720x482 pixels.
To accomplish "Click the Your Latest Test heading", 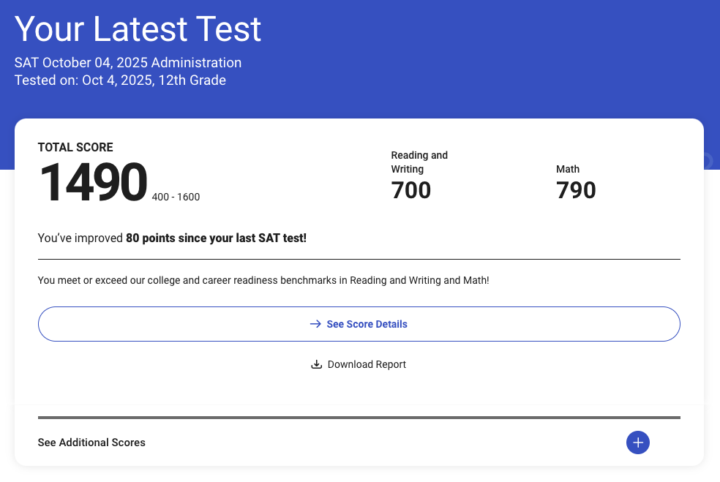I will click(x=138, y=29).
